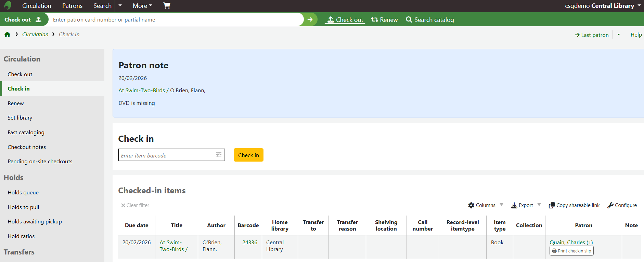Focus the patron card number search field

pos(176,19)
